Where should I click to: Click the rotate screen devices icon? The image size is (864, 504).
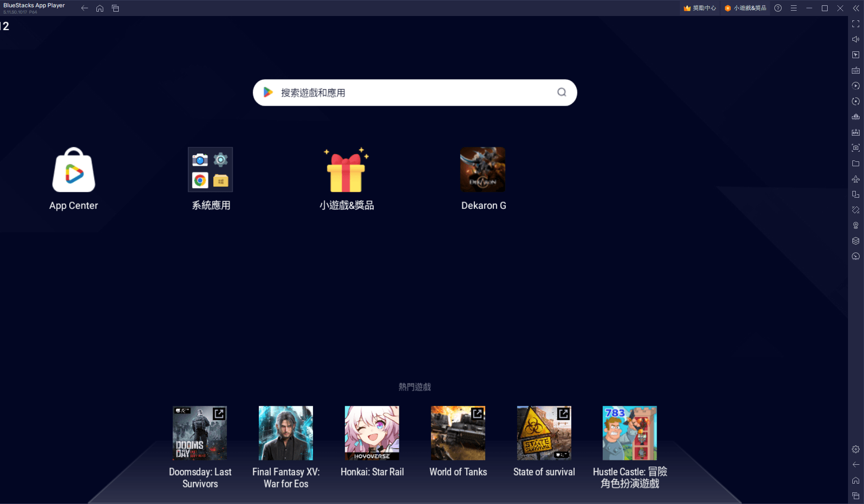pos(856,194)
